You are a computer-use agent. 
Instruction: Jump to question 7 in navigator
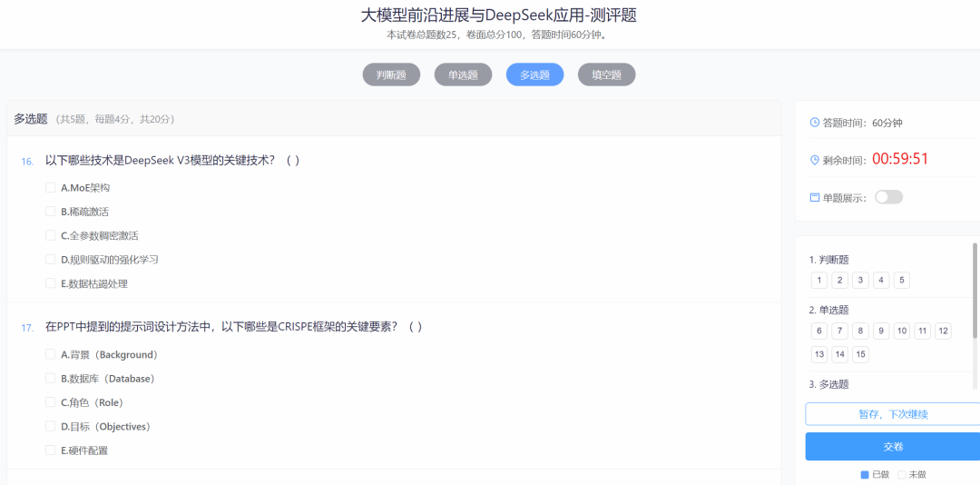click(x=840, y=331)
